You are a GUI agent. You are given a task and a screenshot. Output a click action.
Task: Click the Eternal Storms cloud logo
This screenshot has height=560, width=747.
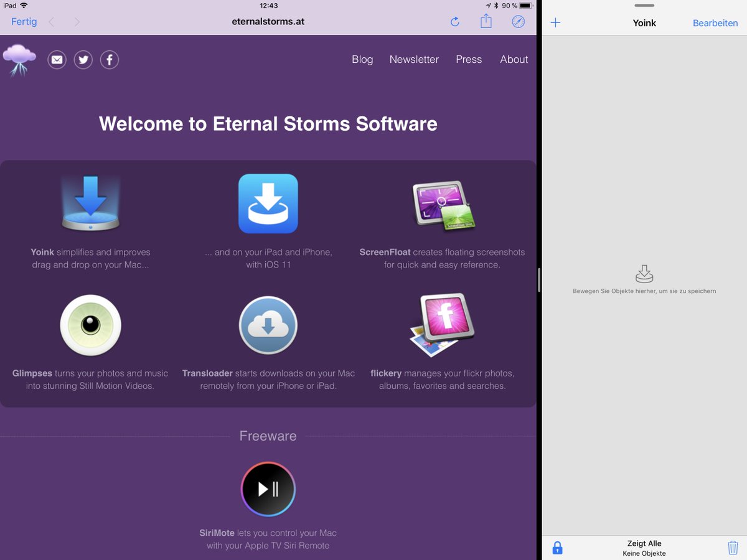pos(19,60)
